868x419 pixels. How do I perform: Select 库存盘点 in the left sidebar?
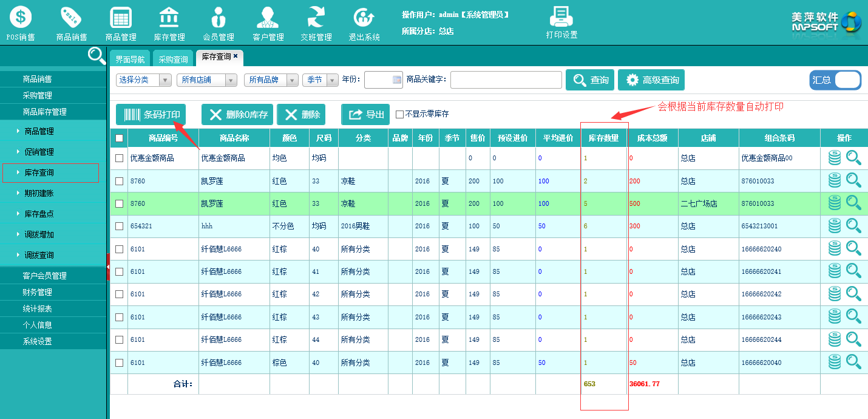(39, 214)
